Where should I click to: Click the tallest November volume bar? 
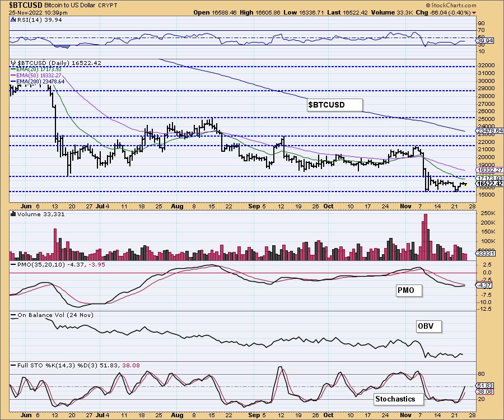coord(426,237)
